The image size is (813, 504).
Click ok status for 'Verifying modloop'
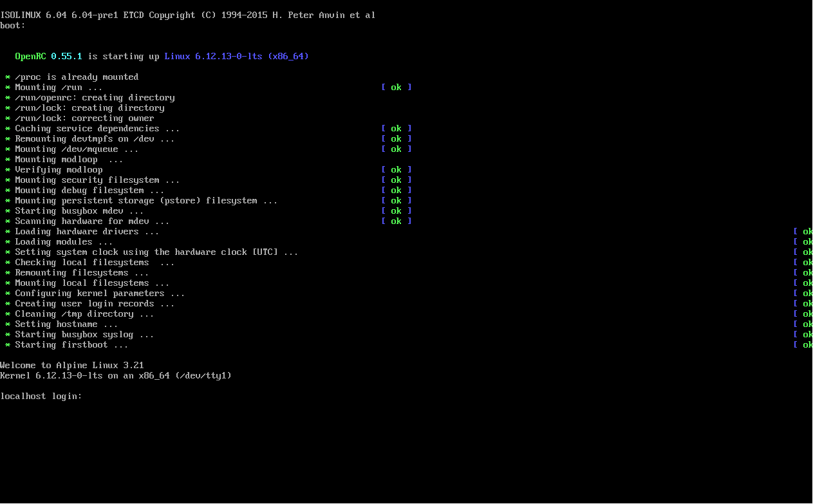[x=397, y=170]
